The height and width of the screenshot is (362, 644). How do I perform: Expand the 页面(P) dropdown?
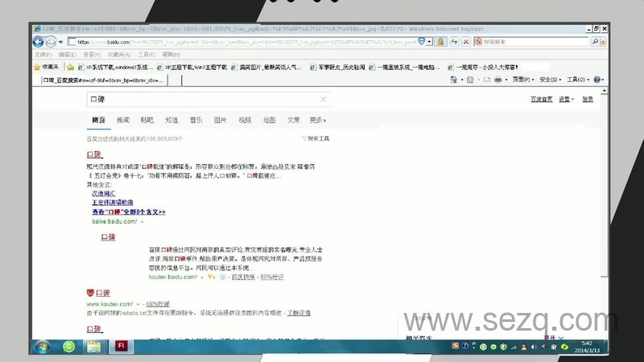pyautogui.click(x=522, y=80)
